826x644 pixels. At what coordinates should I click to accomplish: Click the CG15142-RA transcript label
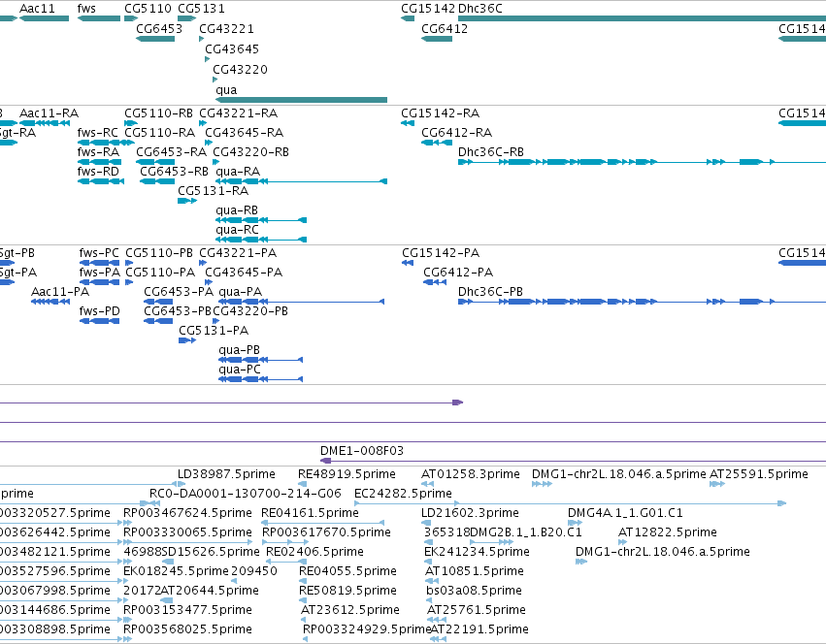pos(441,113)
